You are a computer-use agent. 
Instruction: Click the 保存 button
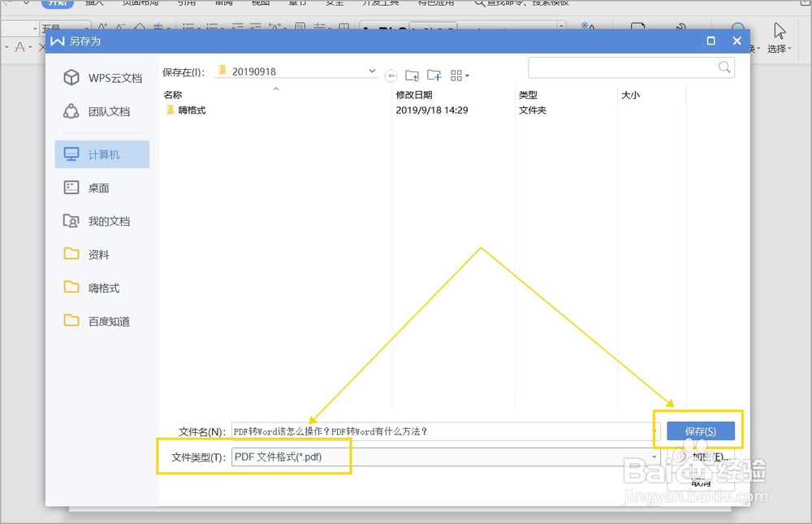coord(701,430)
